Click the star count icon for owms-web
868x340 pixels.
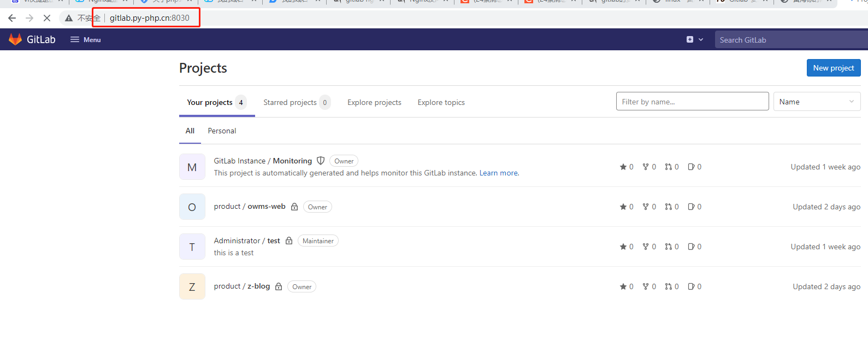click(x=623, y=207)
